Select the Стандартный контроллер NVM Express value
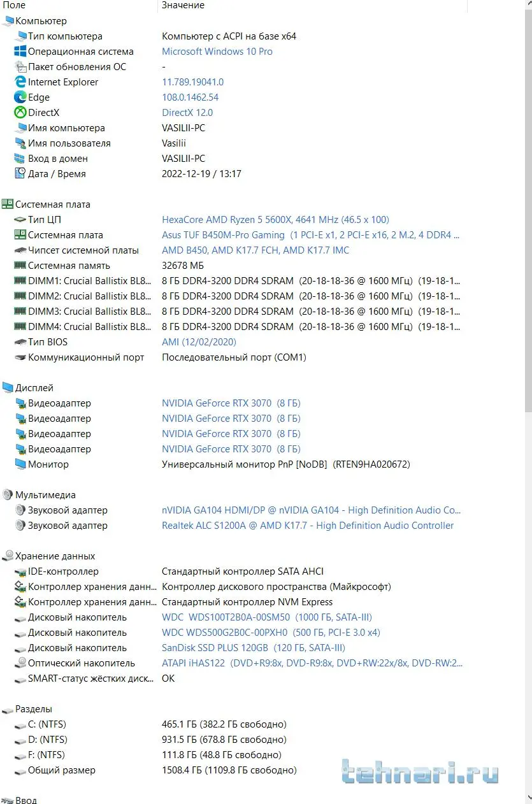The width and height of the screenshot is (532, 804). [247, 602]
